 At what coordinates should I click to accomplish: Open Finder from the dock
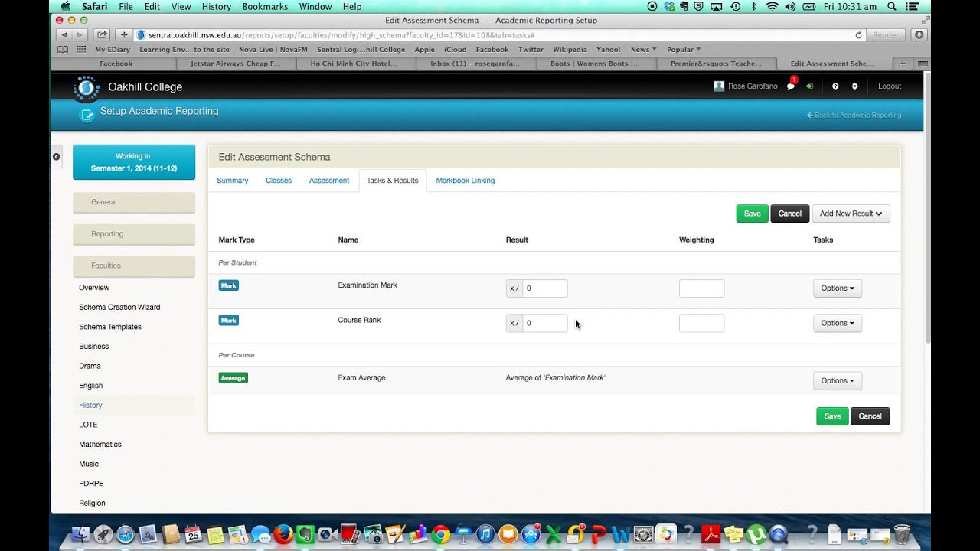coord(80,534)
